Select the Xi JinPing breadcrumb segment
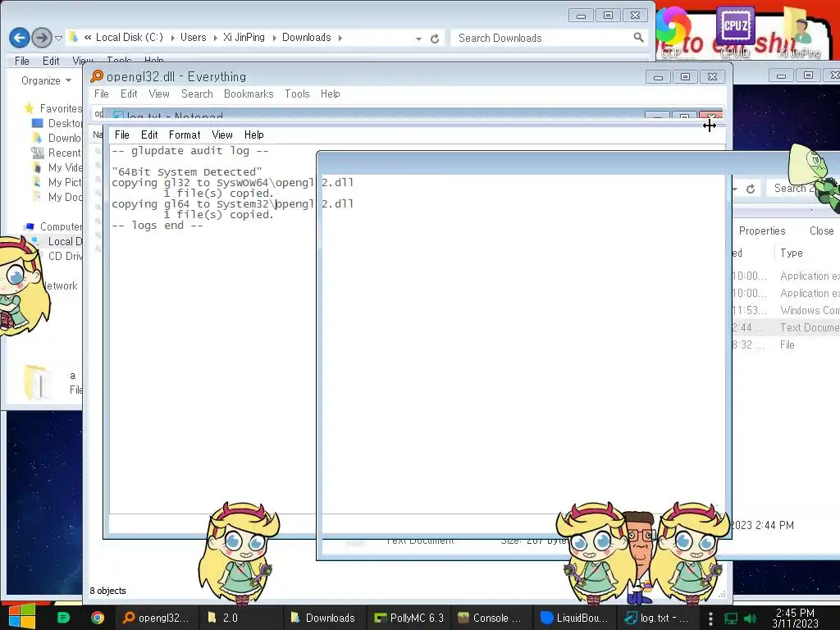 click(x=244, y=38)
